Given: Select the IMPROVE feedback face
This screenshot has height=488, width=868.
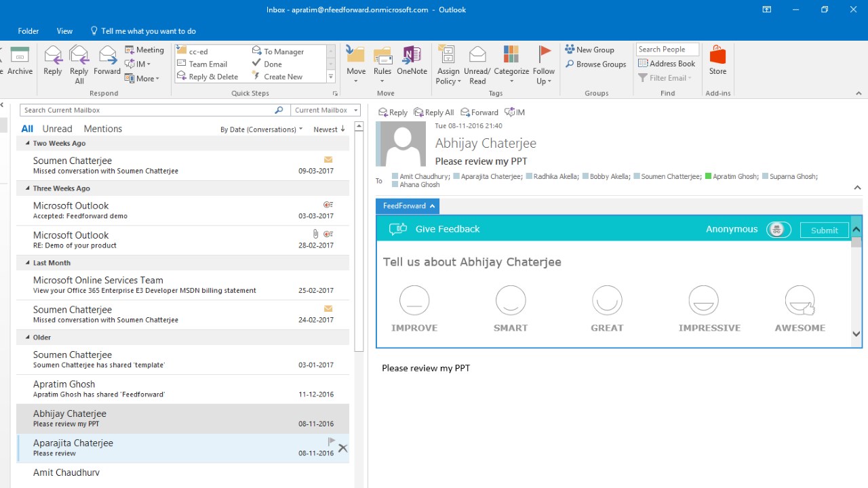Looking at the screenshot, I should tap(414, 300).
